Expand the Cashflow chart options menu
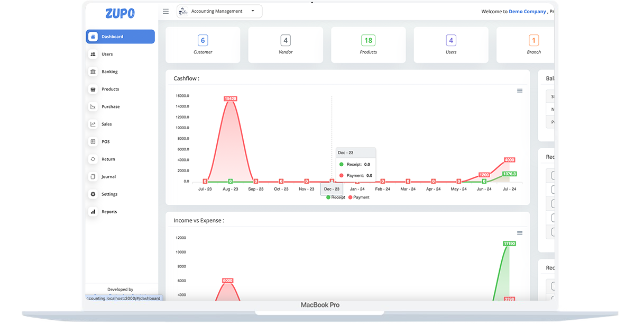The width and height of the screenshot is (644, 324). point(519,91)
